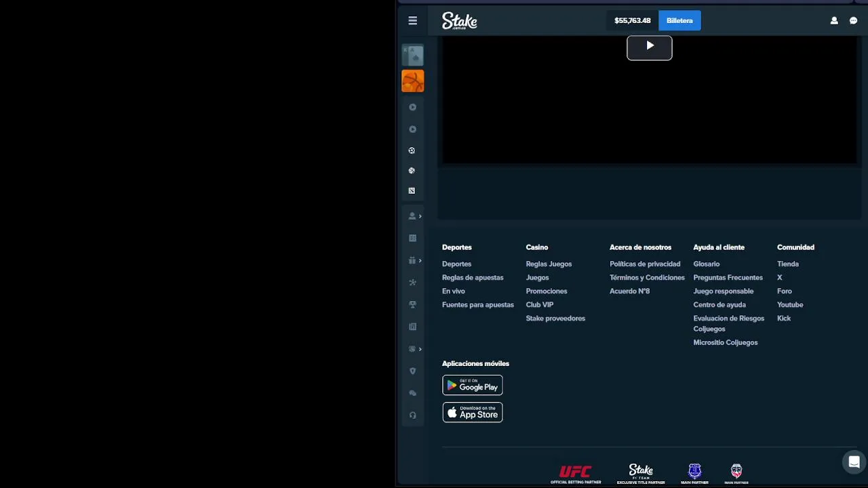868x488 pixels.
Task: Open the hamburger menu
Action: (412, 20)
